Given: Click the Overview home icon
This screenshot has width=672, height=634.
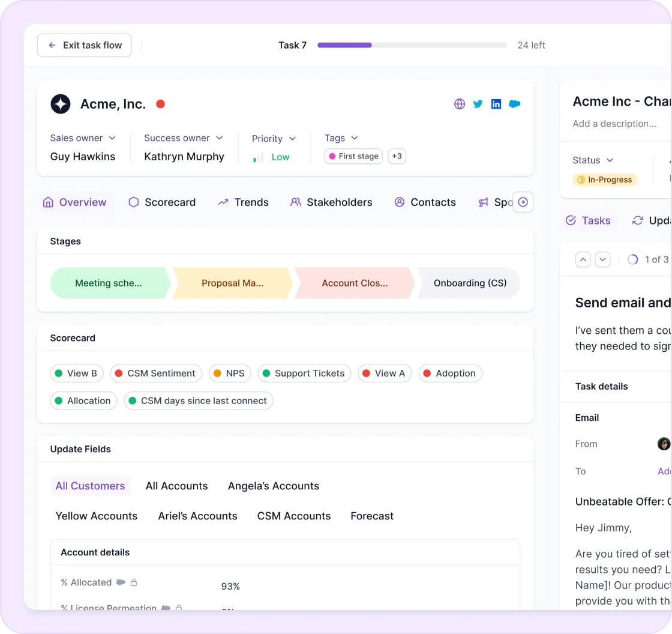Looking at the screenshot, I should pos(48,202).
